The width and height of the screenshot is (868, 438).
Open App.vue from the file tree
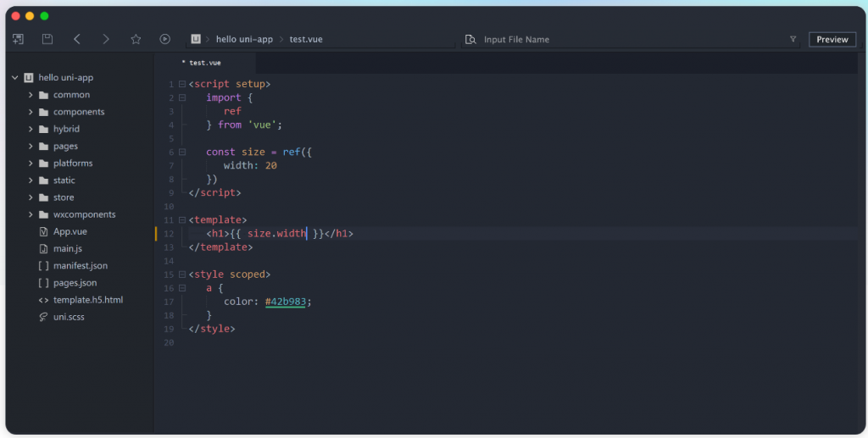(70, 232)
